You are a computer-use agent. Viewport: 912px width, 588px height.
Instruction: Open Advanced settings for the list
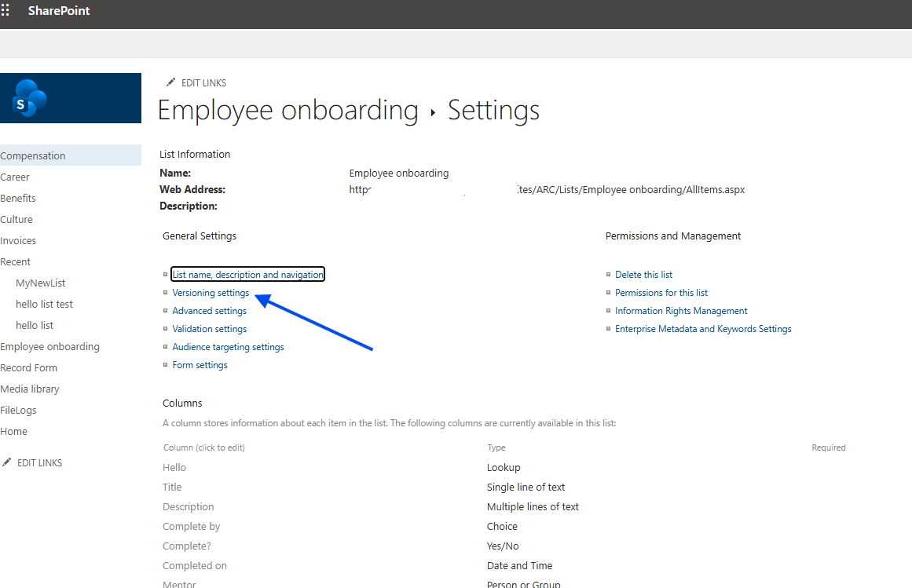[x=209, y=311]
